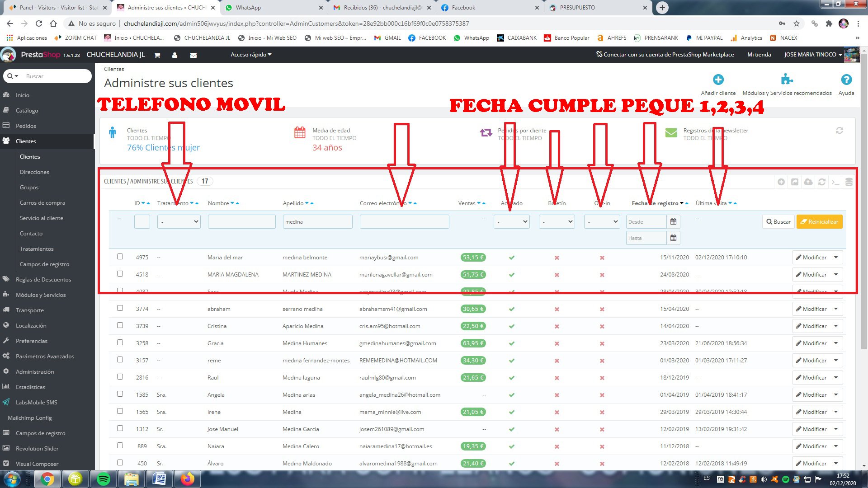
Task: Click the Buscar filter button
Action: (778, 222)
